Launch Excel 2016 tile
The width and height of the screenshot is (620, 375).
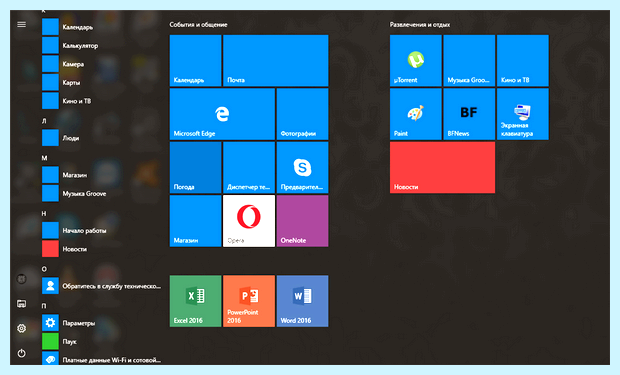click(195, 301)
